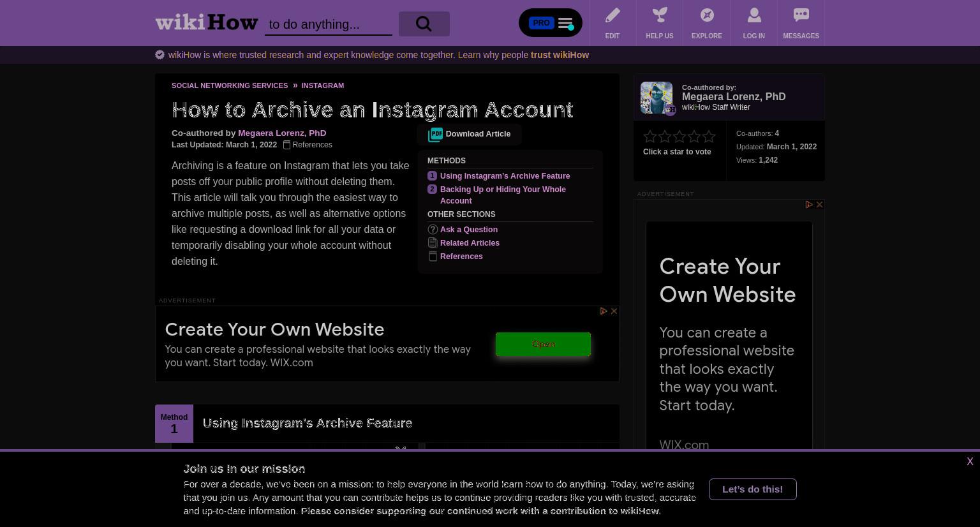
Task: Open the wikiHow home logo
Action: point(207,23)
